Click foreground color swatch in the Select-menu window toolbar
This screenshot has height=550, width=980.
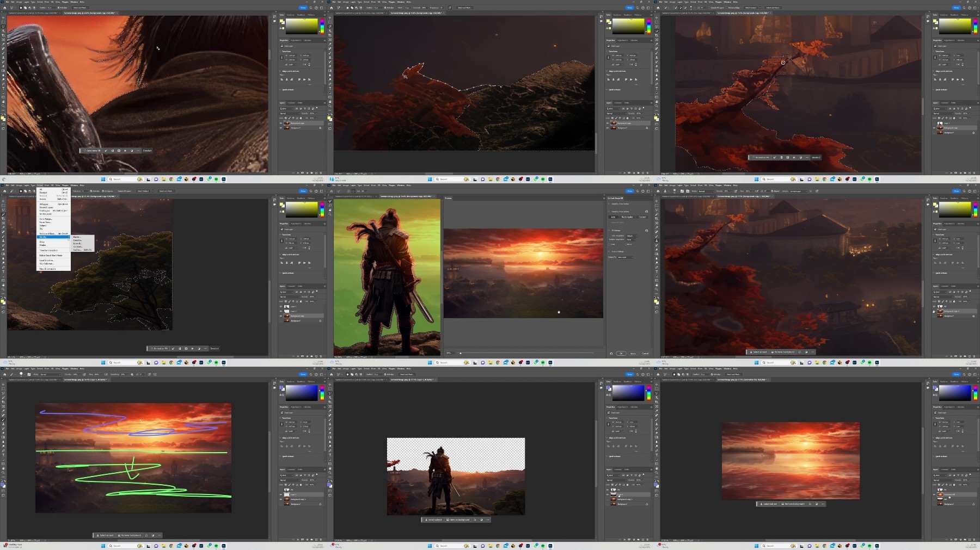point(2,301)
